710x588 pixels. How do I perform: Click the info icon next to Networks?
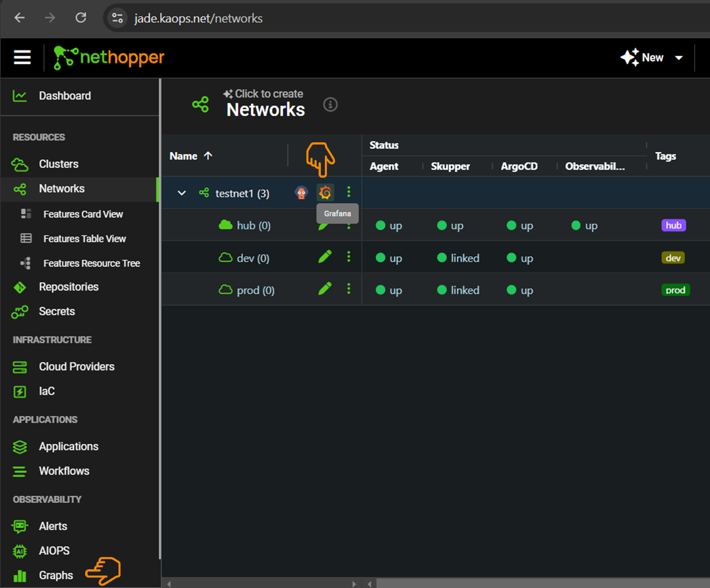(x=330, y=105)
